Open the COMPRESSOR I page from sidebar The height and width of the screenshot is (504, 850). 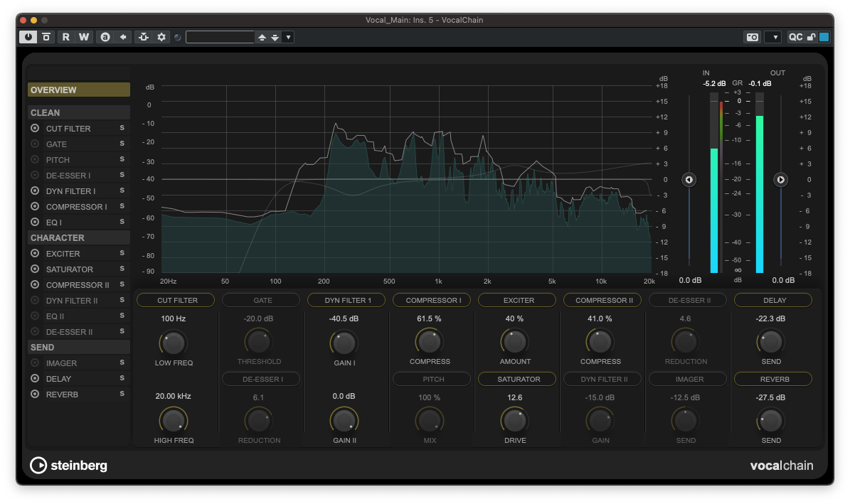[x=76, y=207]
